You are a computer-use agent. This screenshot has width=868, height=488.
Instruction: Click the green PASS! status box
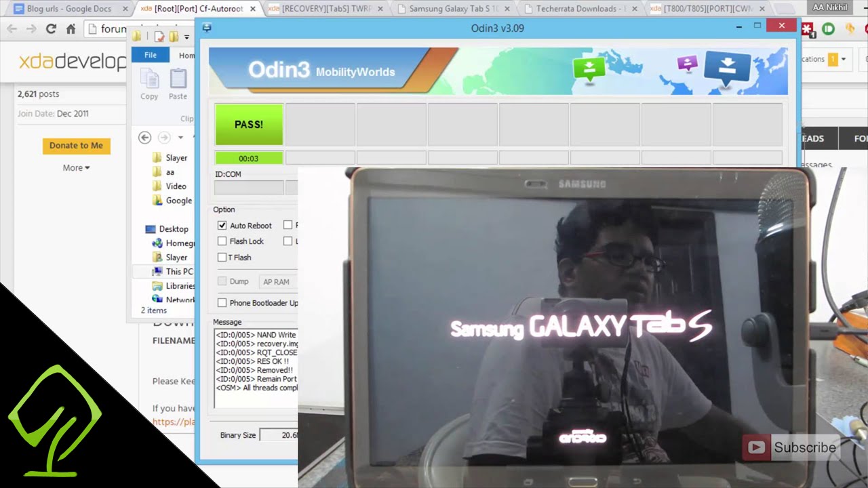pos(249,124)
